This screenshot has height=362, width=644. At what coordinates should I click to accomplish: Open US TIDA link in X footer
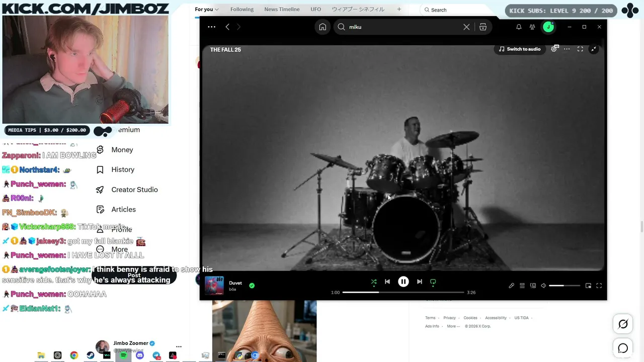click(x=521, y=318)
